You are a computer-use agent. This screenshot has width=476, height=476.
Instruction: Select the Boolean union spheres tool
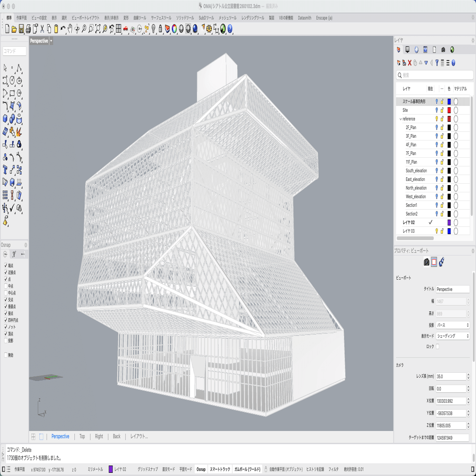[x=12, y=119]
